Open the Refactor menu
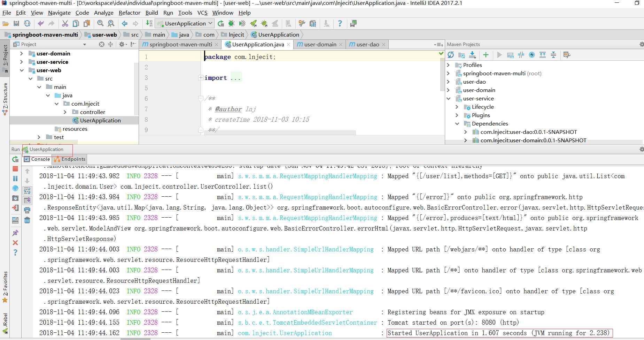The image size is (644, 340). [x=129, y=13]
